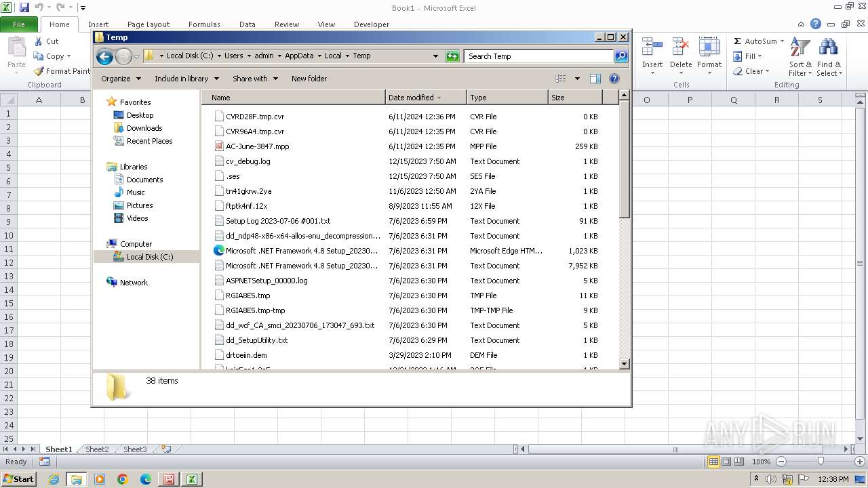Screen dimensions: 868x488
Task: Open the Organize dropdown menu
Action: (x=121, y=79)
